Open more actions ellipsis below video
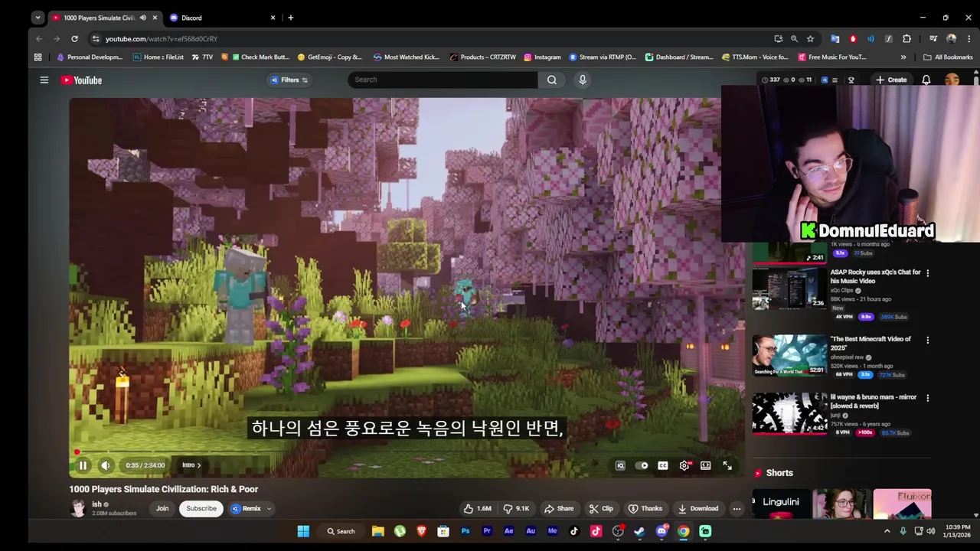 tap(737, 508)
